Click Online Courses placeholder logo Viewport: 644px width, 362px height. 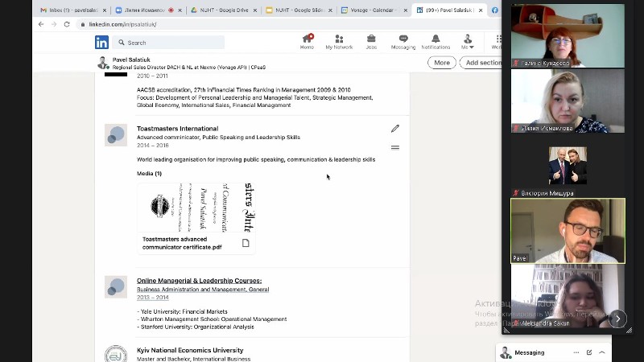(x=116, y=286)
